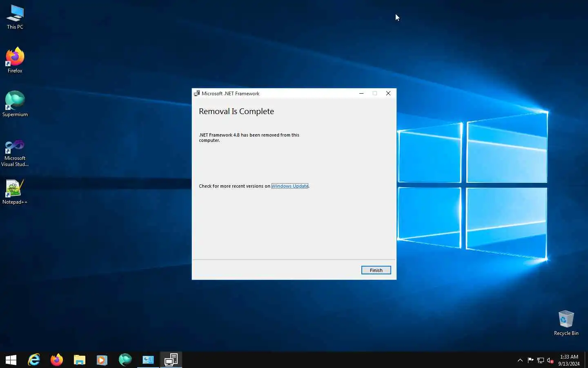Launch Firefox from the taskbar
The height and width of the screenshot is (368, 588).
57,360
